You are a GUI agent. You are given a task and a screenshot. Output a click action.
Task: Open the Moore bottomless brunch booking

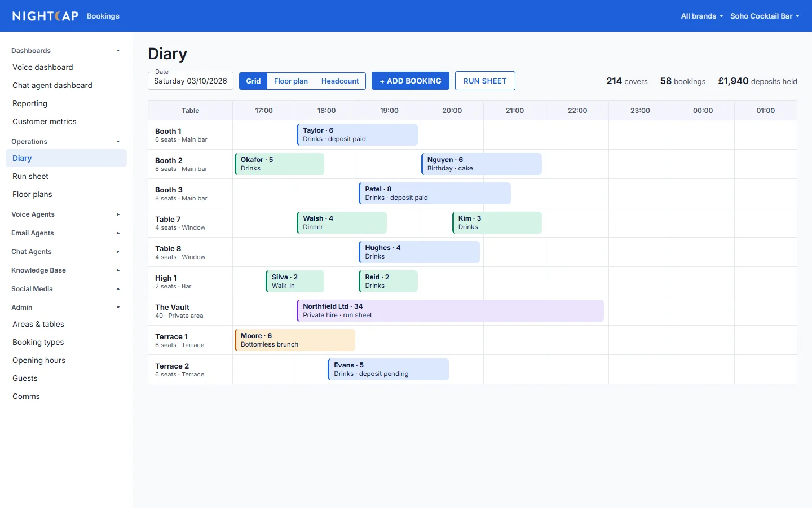pos(295,340)
